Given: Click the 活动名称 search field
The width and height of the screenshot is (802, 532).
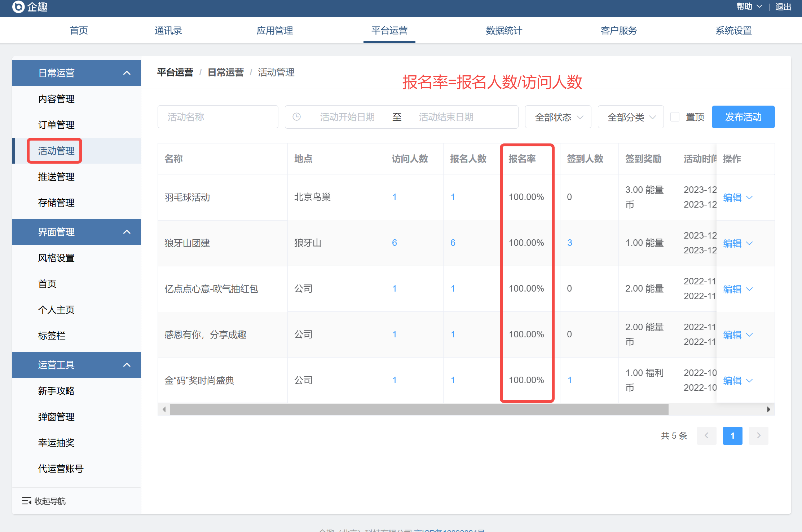Looking at the screenshot, I should [x=218, y=117].
